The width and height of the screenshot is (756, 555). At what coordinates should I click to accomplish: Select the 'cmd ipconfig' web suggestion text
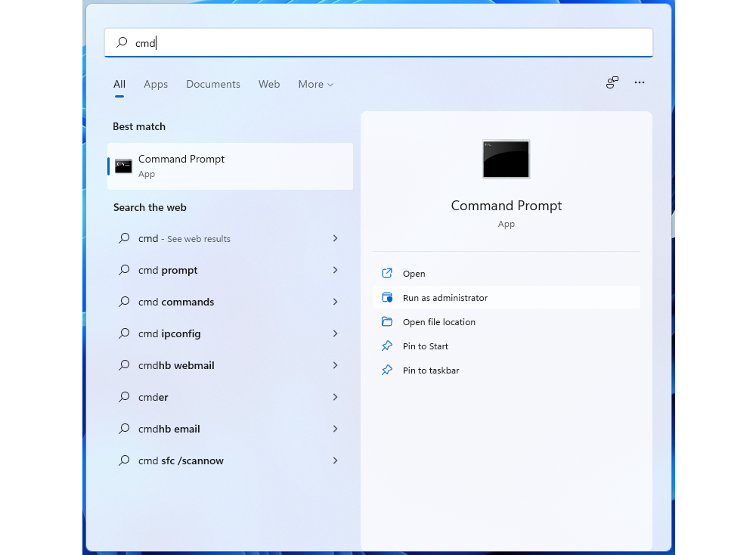169,333
